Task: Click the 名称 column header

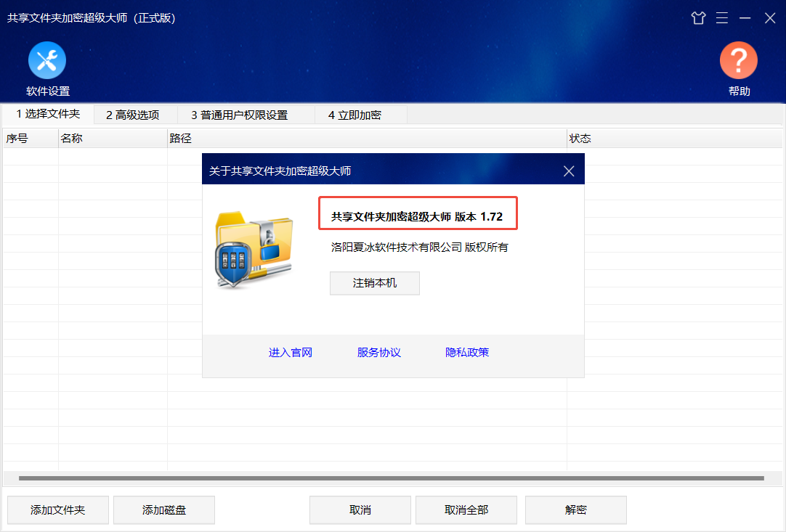Action: coord(113,138)
